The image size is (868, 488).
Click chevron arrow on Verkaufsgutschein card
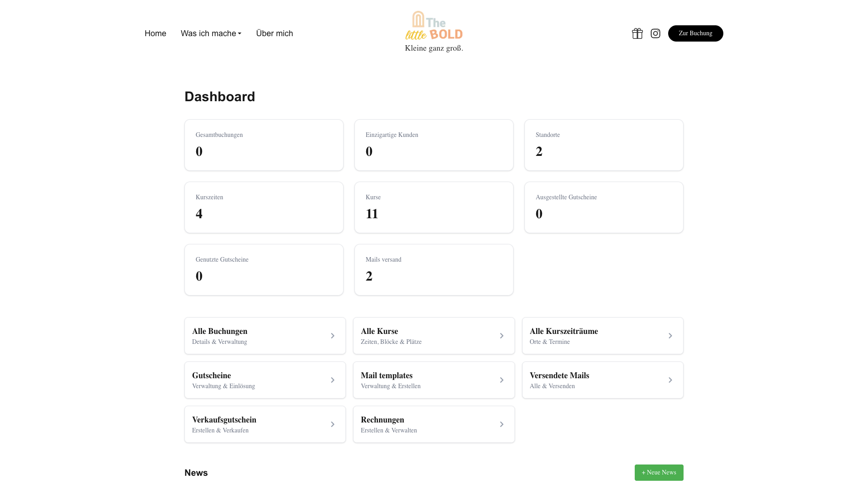[332, 424]
